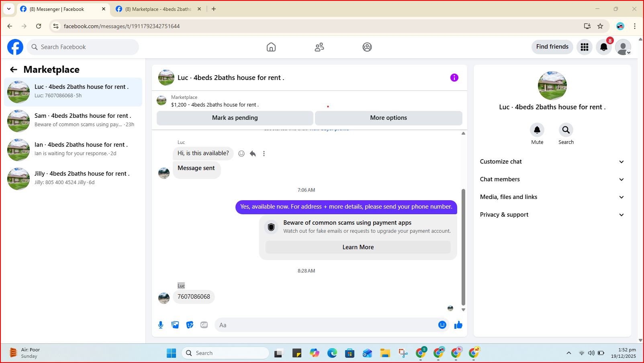This screenshot has width=644, height=363.
Task: Open Luc's 4beds 2baths conversation in list
Action: pos(73,92)
